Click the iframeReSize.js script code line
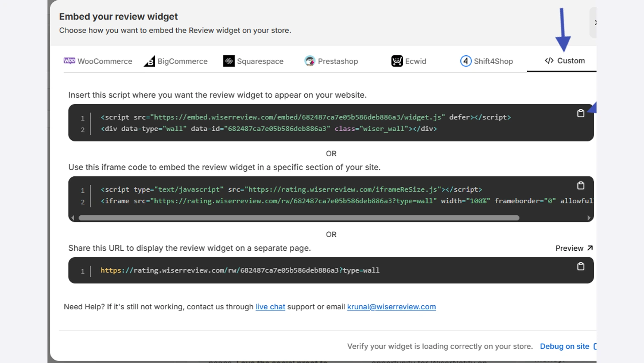 point(291,189)
